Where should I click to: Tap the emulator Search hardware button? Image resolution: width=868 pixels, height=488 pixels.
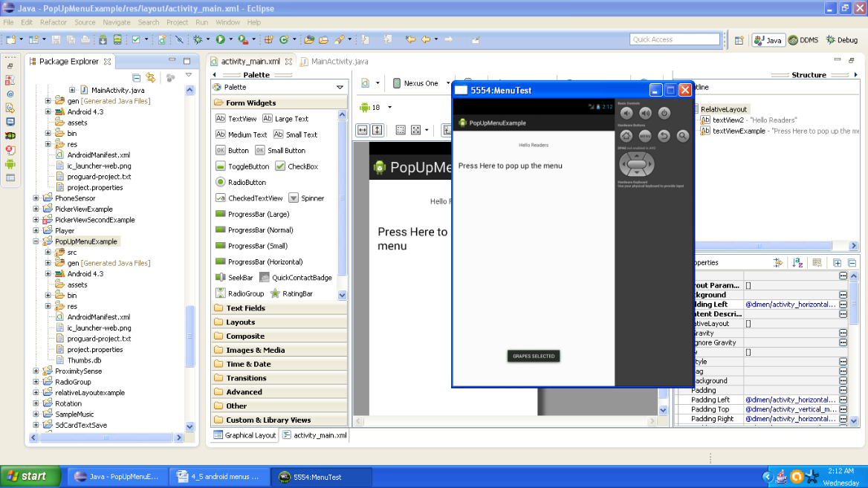click(682, 135)
